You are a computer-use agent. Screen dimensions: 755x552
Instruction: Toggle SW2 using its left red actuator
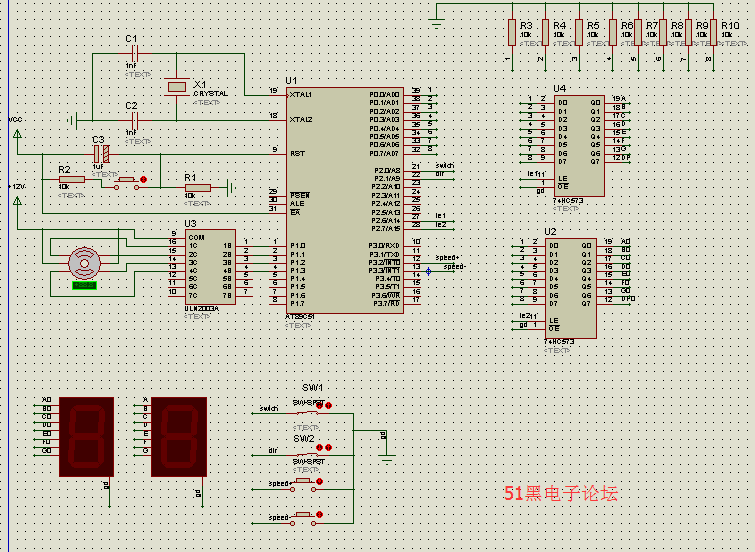pos(319,447)
